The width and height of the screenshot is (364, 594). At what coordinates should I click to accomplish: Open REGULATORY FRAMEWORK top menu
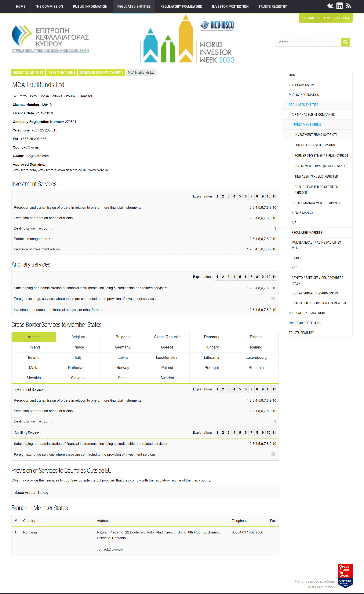coord(181,6)
